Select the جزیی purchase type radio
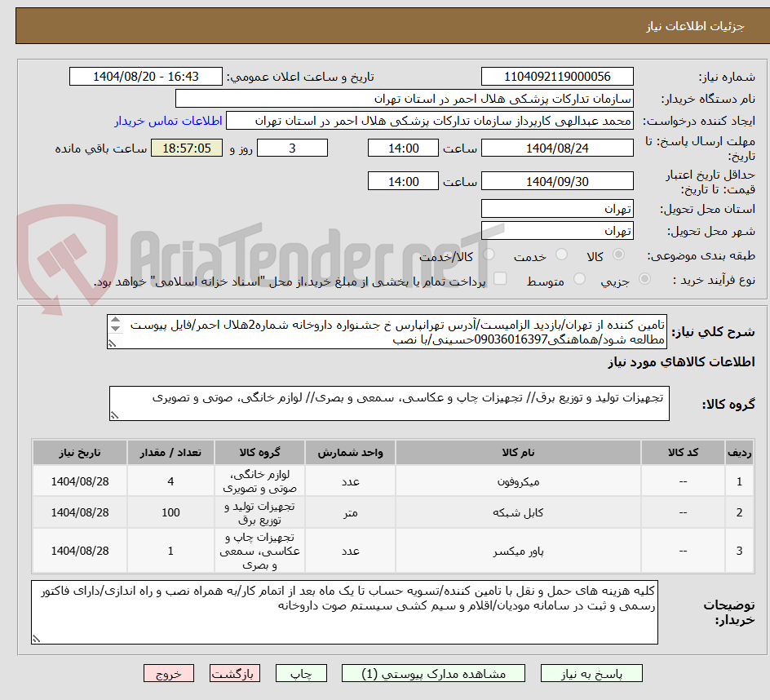 click(644, 279)
